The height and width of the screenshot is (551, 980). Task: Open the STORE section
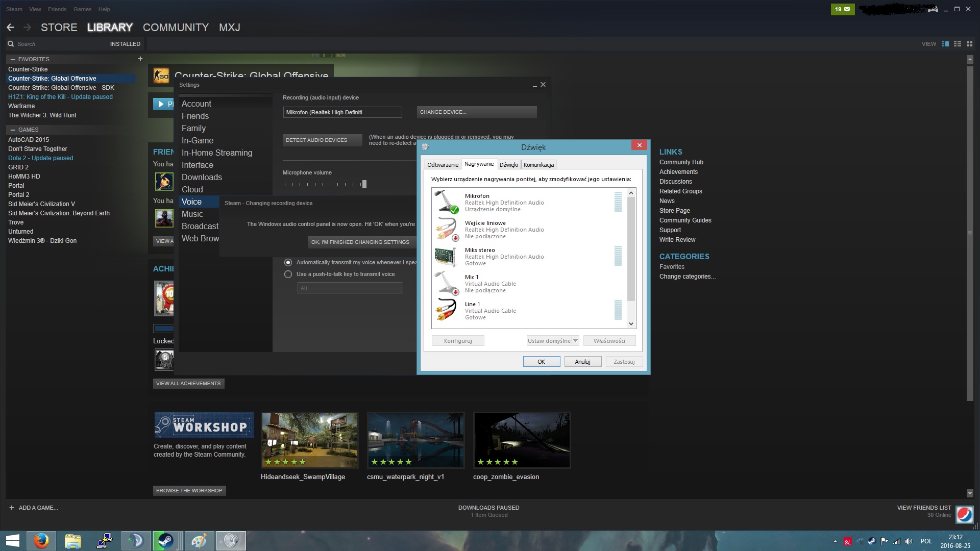(59, 28)
